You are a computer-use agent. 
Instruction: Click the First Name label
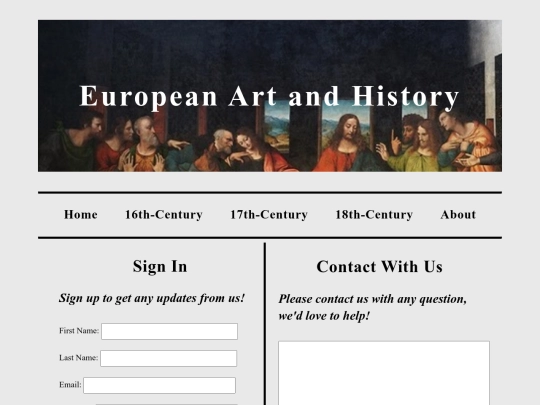(79, 331)
